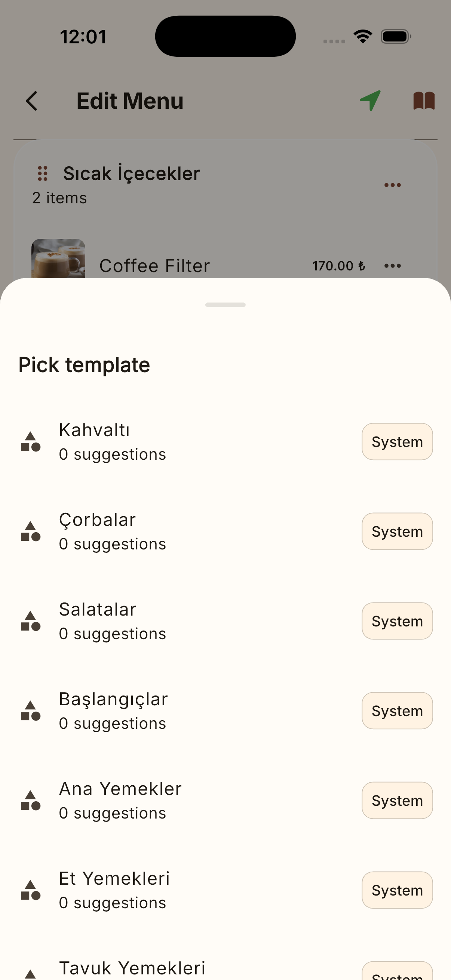
Task: Tap the Wi-Fi status icon
Action: (363, 37)
